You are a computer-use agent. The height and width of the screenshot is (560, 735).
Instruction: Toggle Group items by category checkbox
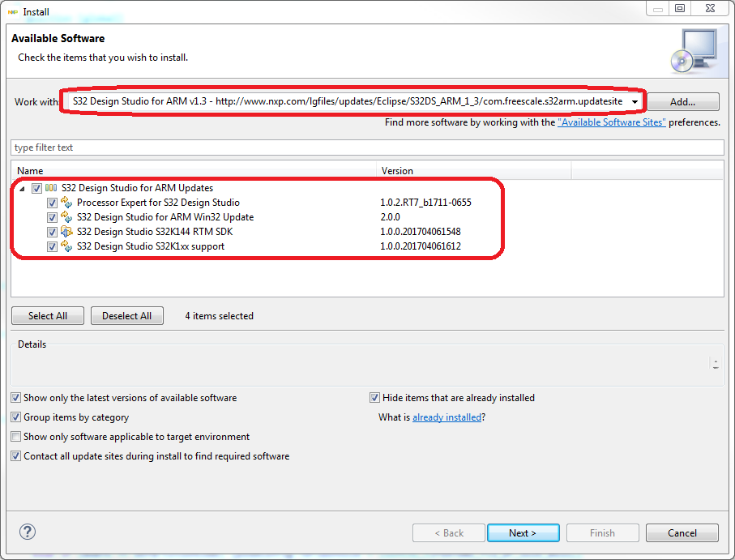16,417
